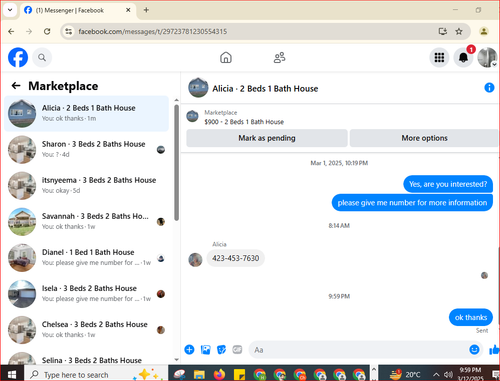Mark the listing as pending

click(267, 138)
